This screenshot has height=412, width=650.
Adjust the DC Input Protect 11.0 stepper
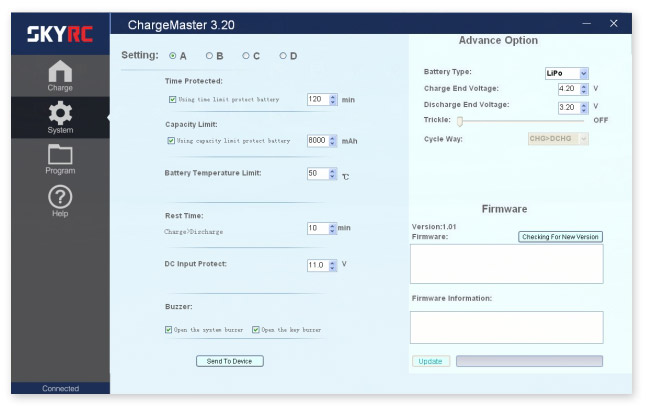[332, 265]
